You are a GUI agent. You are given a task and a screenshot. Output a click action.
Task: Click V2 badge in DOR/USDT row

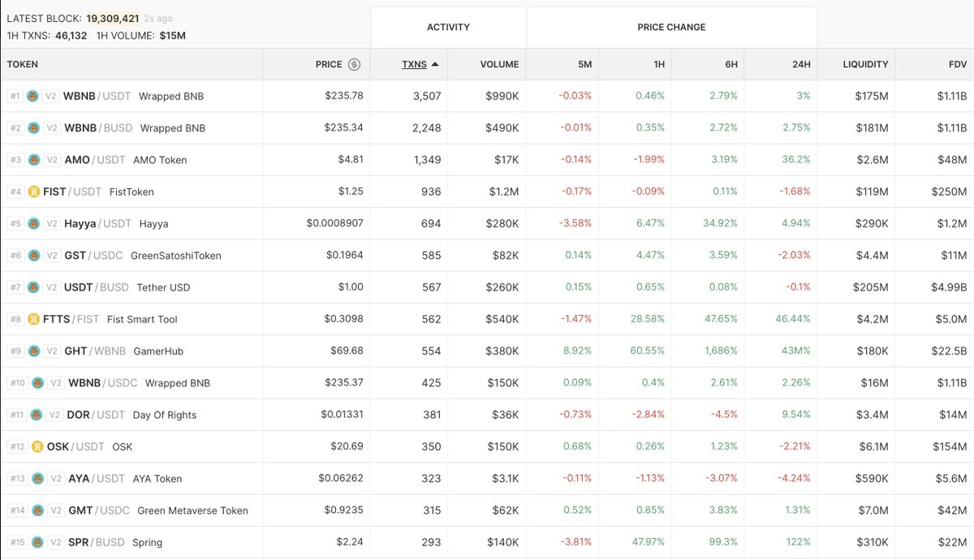tap(54, 415)
